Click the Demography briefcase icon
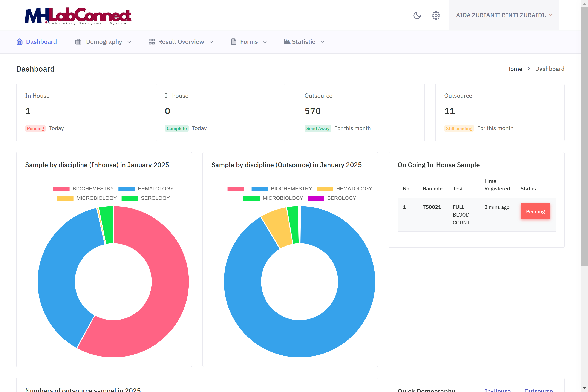588x392 pixels. pyautogui.click(x=78, y=41)
